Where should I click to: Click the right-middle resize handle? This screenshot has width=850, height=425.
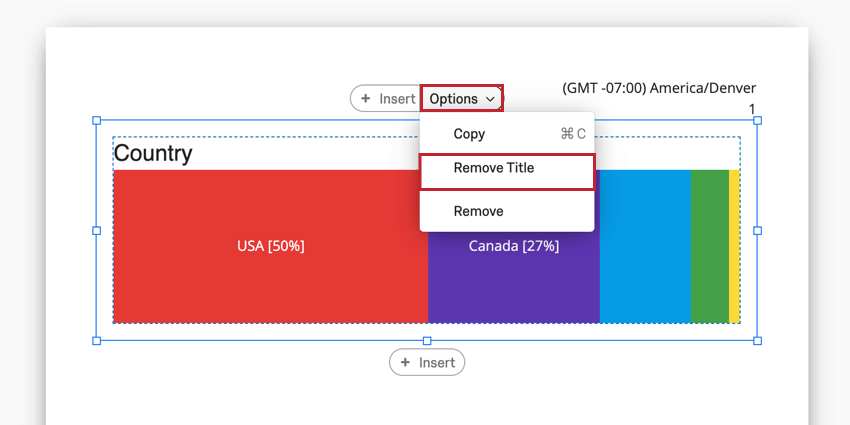pos(758,231)
